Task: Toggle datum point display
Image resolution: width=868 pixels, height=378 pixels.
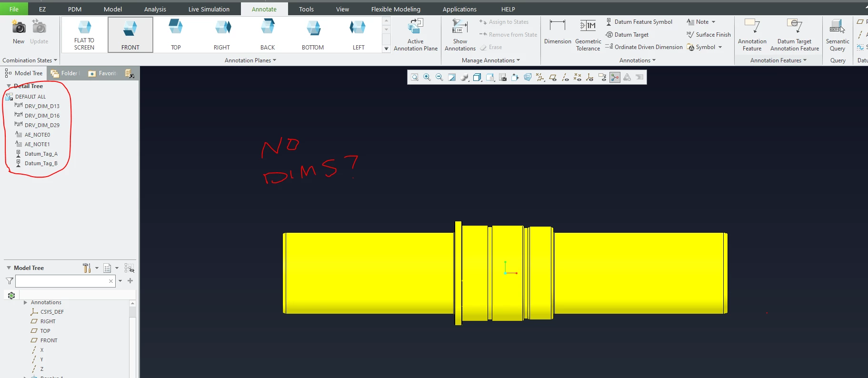Action: tap(578, 77)
